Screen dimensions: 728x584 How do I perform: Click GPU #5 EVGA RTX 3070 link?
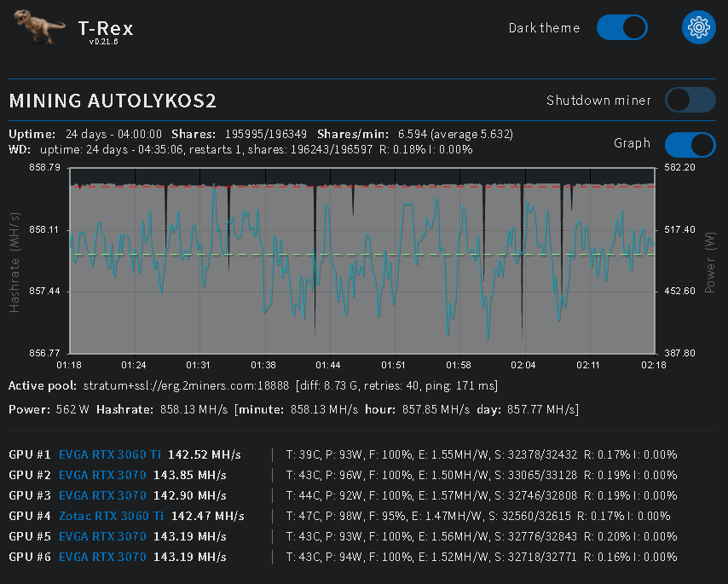pos(102,536)
